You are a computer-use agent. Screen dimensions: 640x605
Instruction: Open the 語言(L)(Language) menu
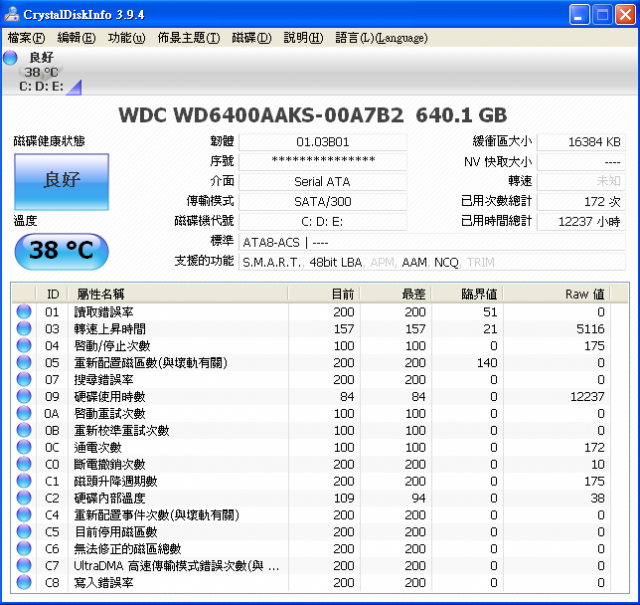[x=381, y=38]
